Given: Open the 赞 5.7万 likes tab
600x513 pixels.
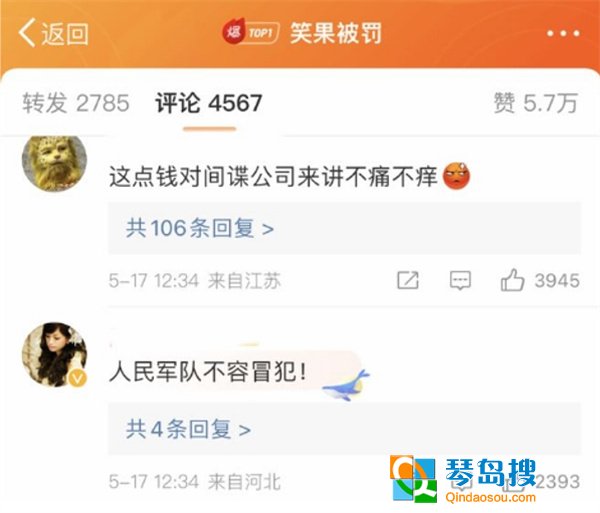Looking at the screenshot, I should [535, 103].
